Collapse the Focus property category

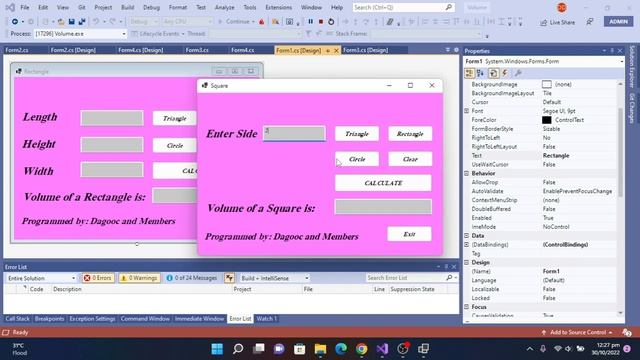coord(467,307)
